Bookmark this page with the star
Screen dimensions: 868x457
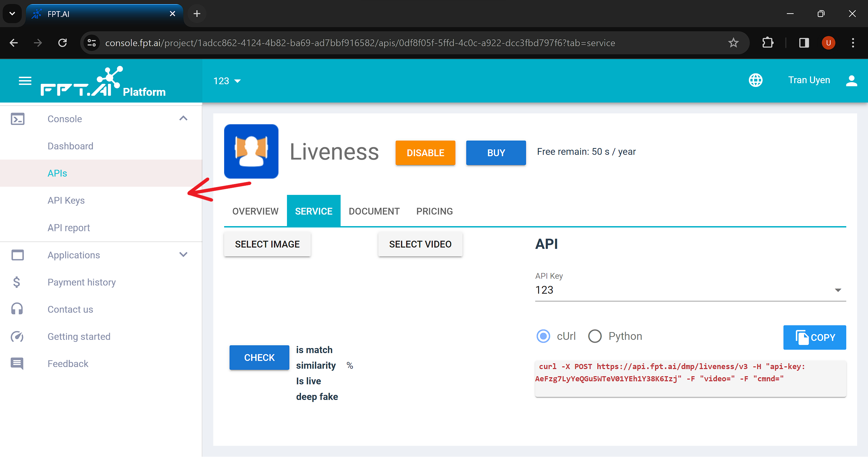734,43
